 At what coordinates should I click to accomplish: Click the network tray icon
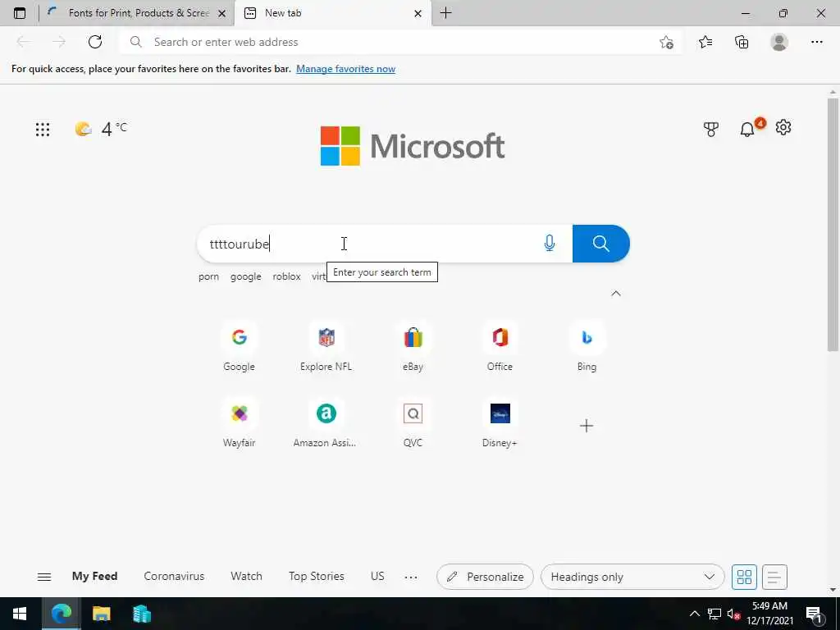point(714,614)
